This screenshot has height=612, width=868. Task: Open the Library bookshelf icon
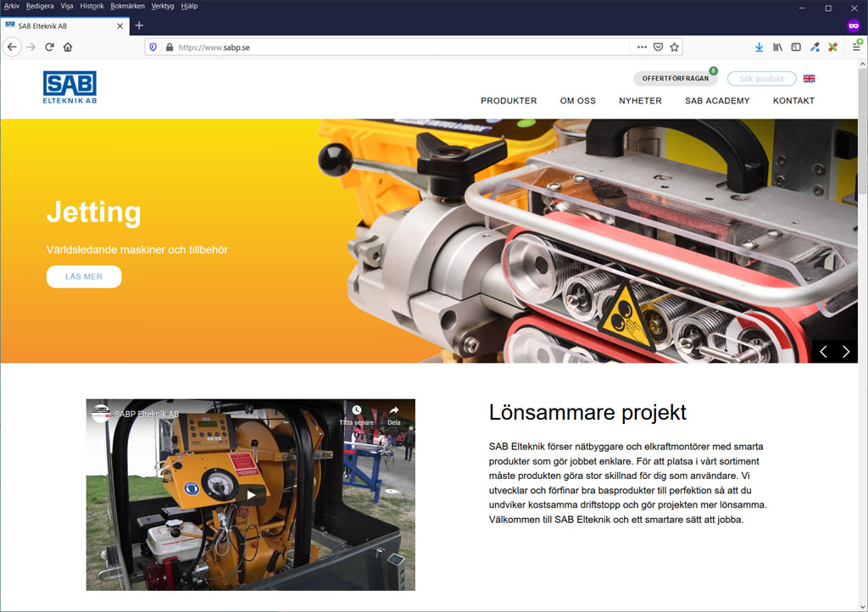777,47
